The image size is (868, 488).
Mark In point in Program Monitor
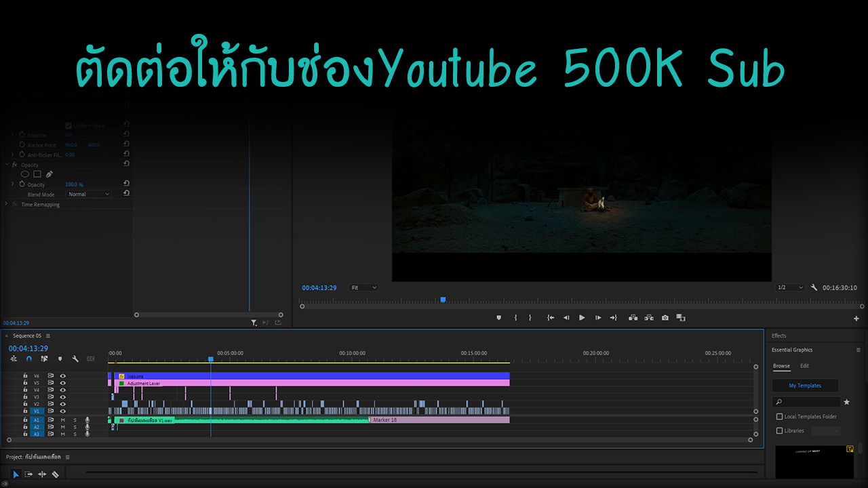[x=515, y=317]
